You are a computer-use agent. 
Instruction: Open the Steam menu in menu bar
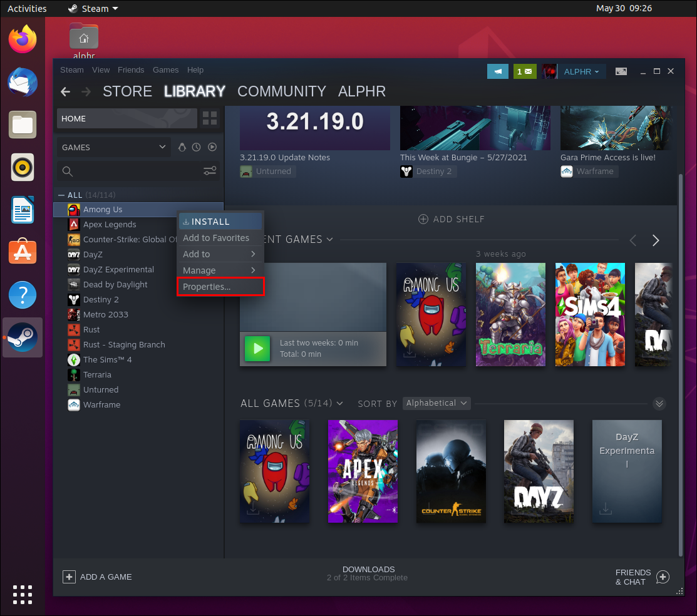click(71, 69)
